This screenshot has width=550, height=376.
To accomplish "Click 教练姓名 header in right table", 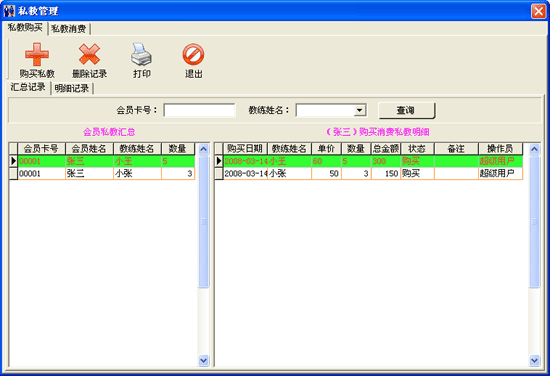I will tap(289, 149).
